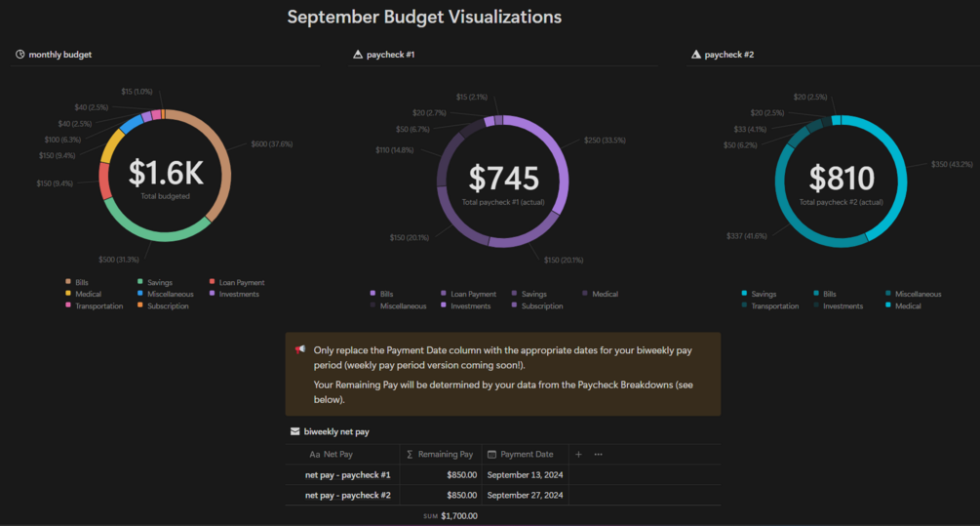Click the clock icon beside monthly budget
980x526 pixels.
(20, 55)
